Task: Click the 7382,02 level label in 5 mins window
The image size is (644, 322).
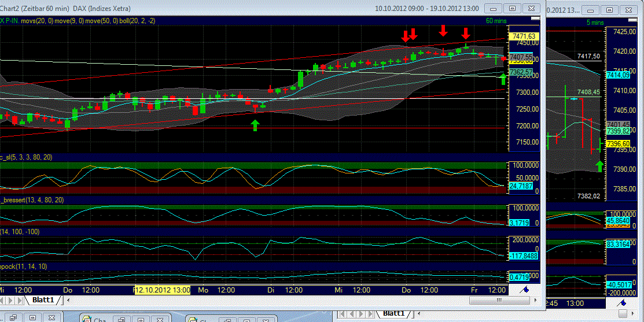Action: [588, 196]
